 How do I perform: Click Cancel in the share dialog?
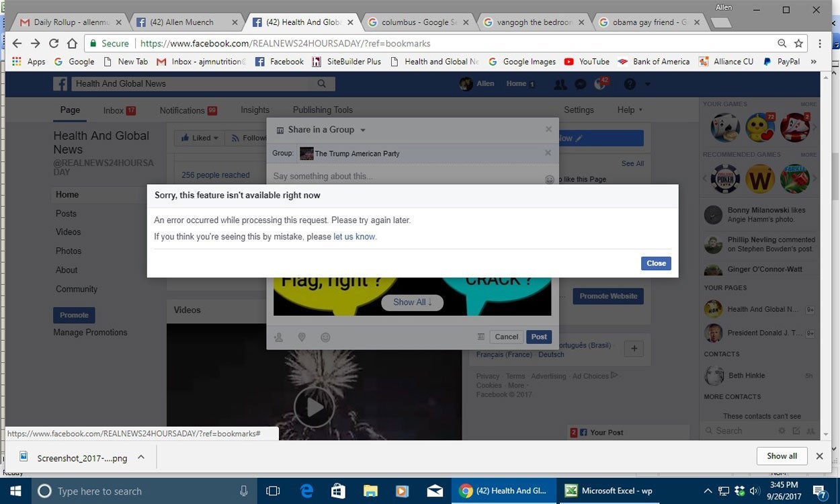(x=506, y=337)
